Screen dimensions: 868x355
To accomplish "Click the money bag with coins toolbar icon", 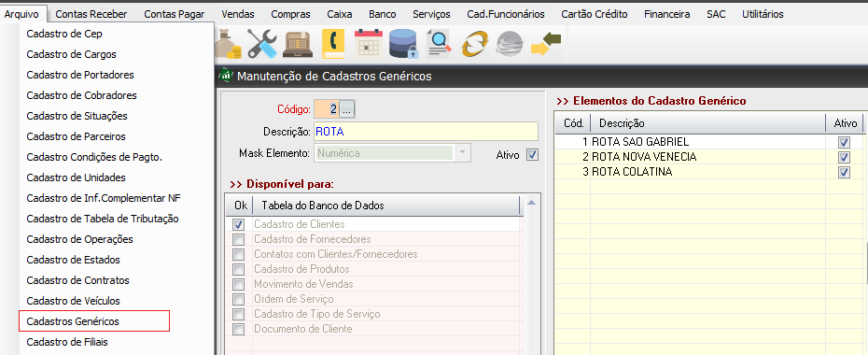I will pyautogui.click(x=228, y=44).
